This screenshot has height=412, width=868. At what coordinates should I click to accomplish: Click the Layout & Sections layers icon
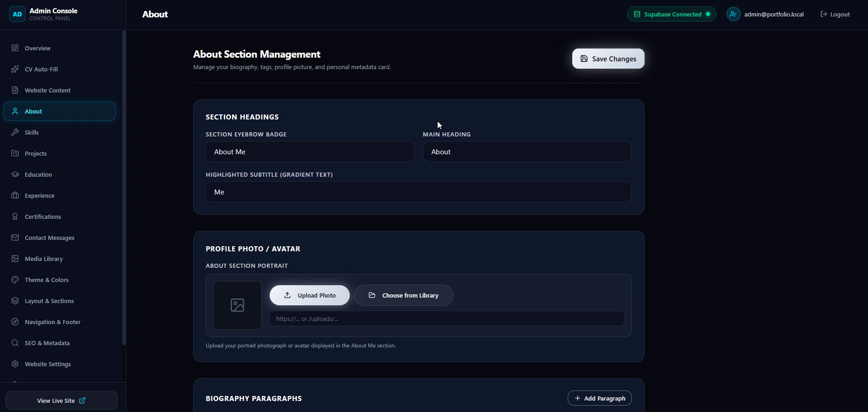coord(15,301)
